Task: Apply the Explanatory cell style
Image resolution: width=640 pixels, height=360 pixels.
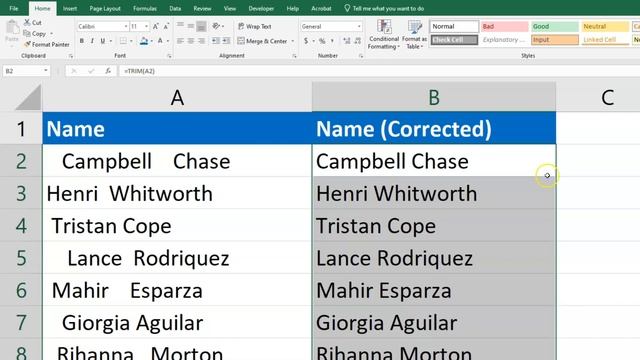Action: pos(504,40)
